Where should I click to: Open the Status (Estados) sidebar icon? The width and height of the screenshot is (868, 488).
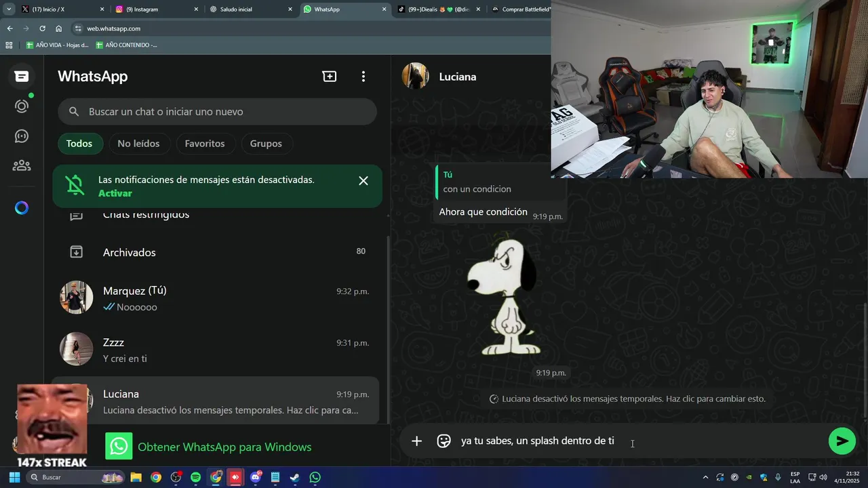click(22, 106)
